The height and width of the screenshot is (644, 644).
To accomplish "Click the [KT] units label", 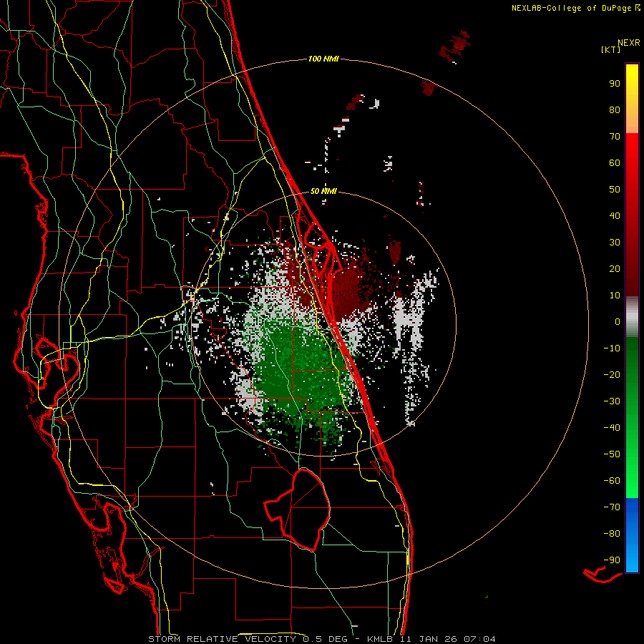I will tap(611, 49).
